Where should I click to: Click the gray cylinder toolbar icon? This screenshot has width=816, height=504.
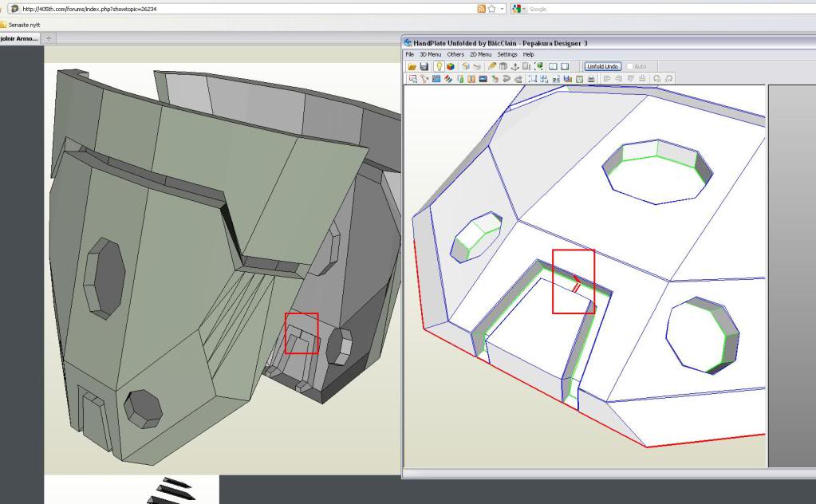[x=503, y=66]
